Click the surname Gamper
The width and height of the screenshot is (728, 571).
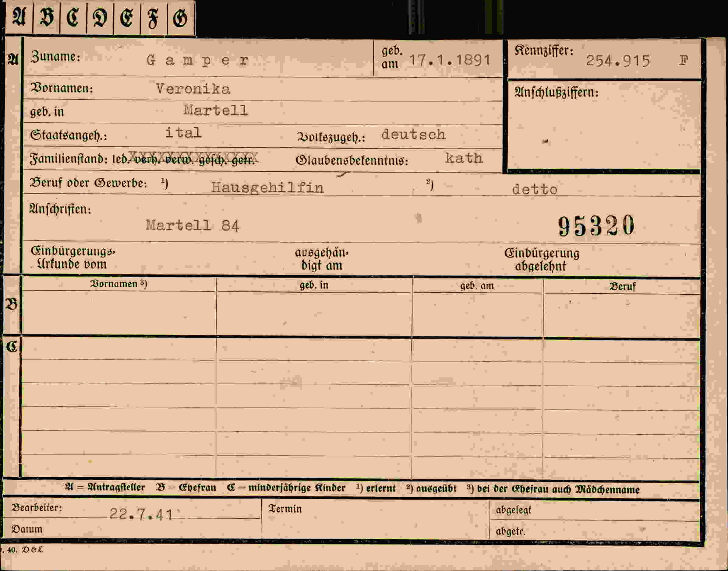[198, 61]
